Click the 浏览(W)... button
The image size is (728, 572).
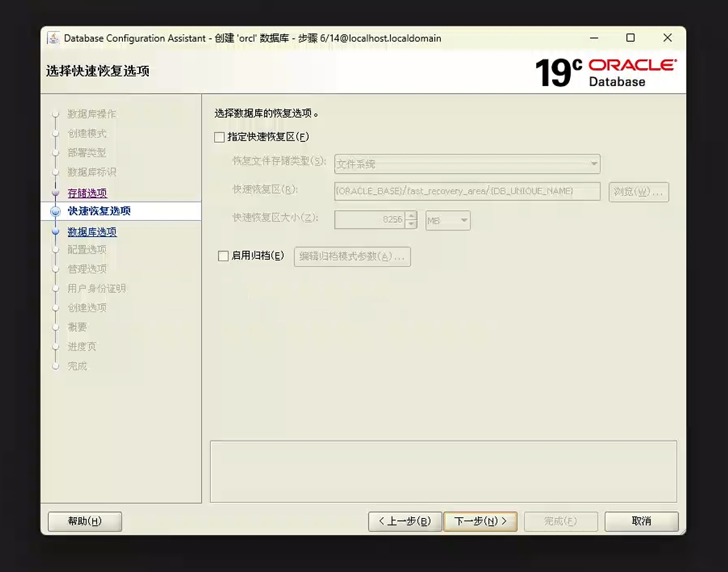click(x=638, y=192)
